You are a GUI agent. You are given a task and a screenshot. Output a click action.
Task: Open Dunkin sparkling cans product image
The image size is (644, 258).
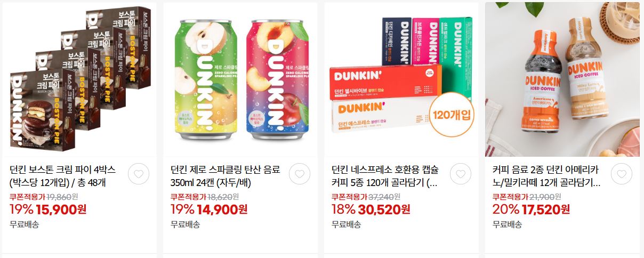pyautogui.click(x=240, y=79)
